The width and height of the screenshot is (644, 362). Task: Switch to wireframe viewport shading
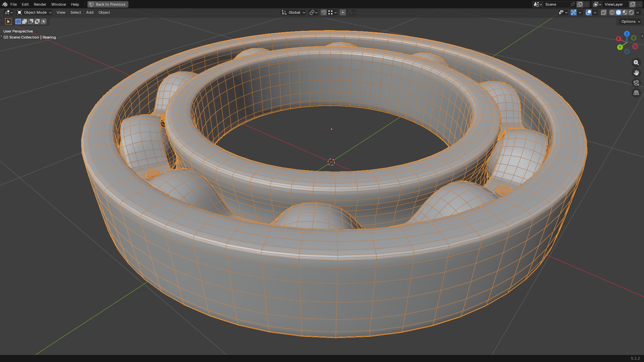[x=612, y=12]
